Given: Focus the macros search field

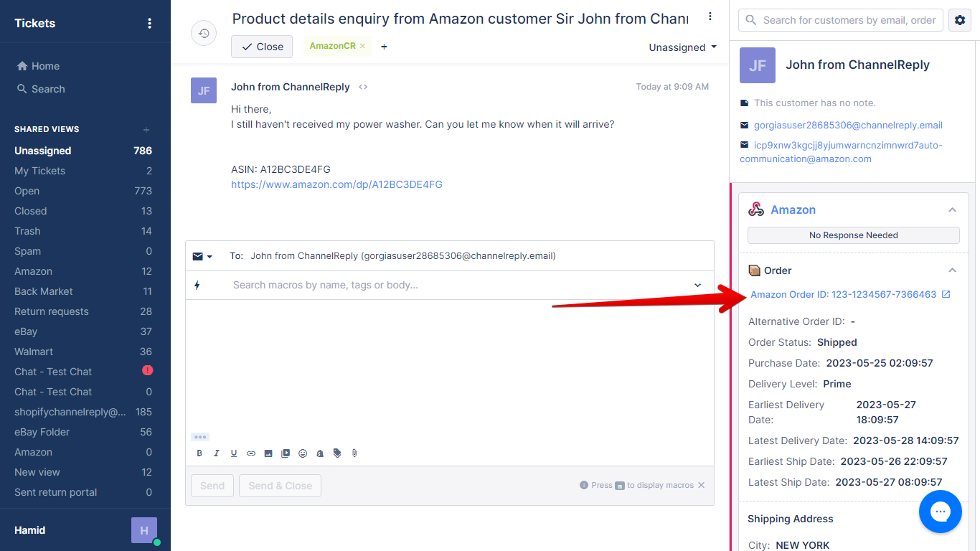Looking at the screenshot, I should pyautogui.click(x=459, y=285).
